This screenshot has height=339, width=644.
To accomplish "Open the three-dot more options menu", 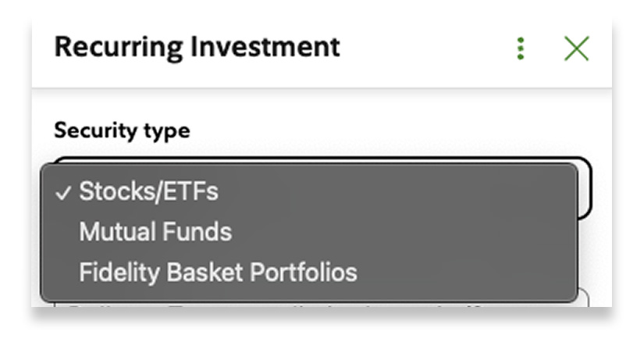I will 521,48.
